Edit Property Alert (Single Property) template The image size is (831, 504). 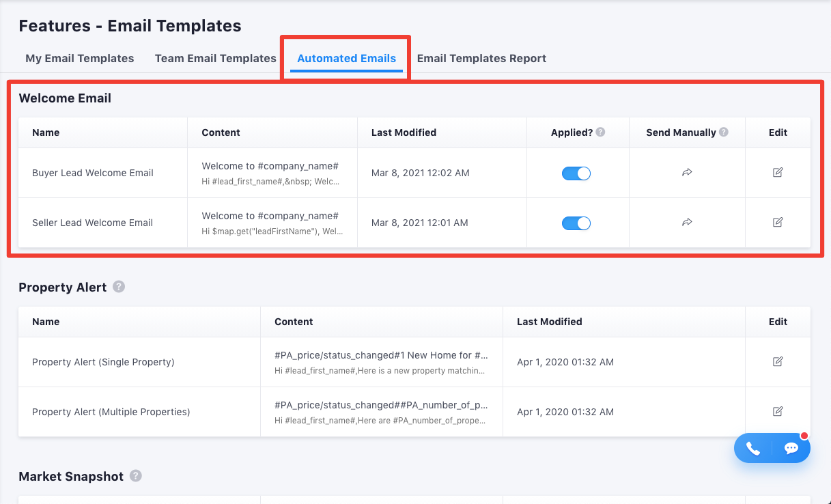778,361
